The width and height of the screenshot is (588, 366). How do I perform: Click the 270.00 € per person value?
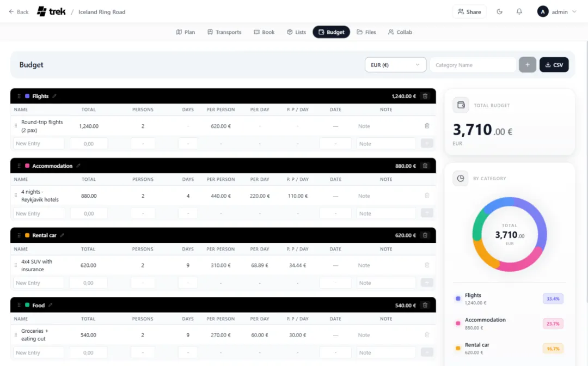220,335
